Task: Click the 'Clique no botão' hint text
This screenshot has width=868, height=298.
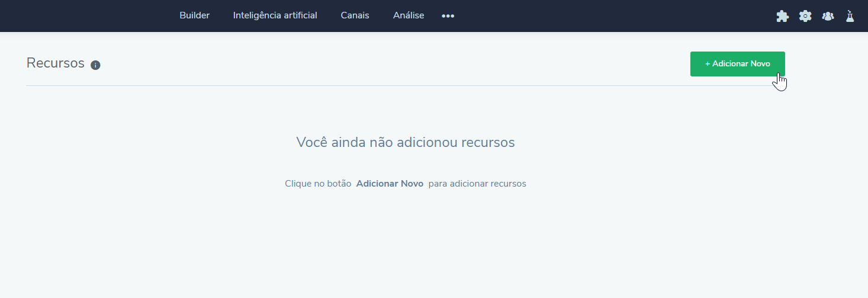Action: tap(318, 184)
